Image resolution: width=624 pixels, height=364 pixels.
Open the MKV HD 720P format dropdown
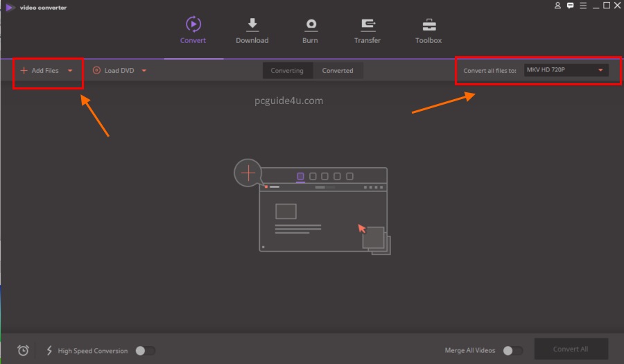coord(565,70)
